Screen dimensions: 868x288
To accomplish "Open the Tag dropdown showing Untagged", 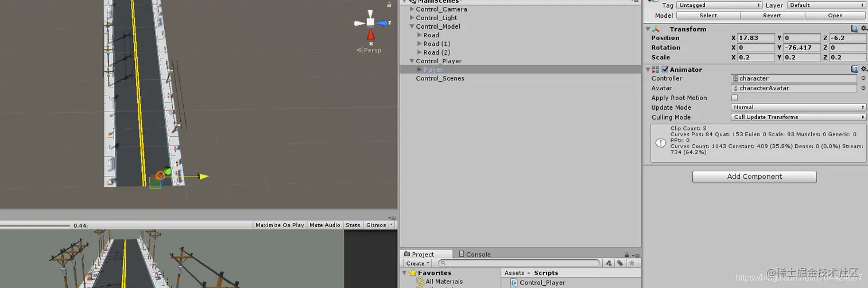I will click(719, 5).
